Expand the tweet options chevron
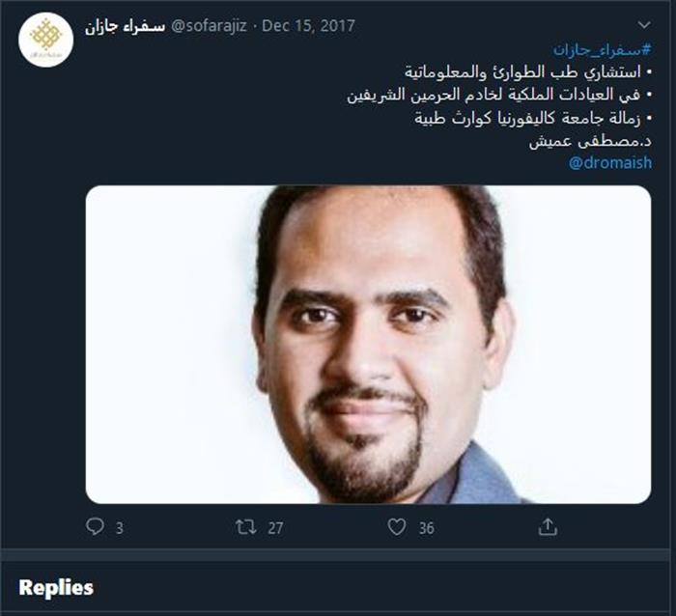 pyautogui.click(x=644, y=25)
